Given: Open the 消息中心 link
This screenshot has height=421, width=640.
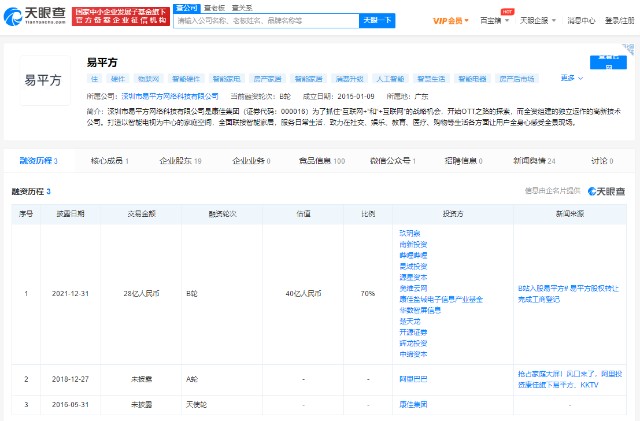Looking at the screenshot, I should 581,20.
